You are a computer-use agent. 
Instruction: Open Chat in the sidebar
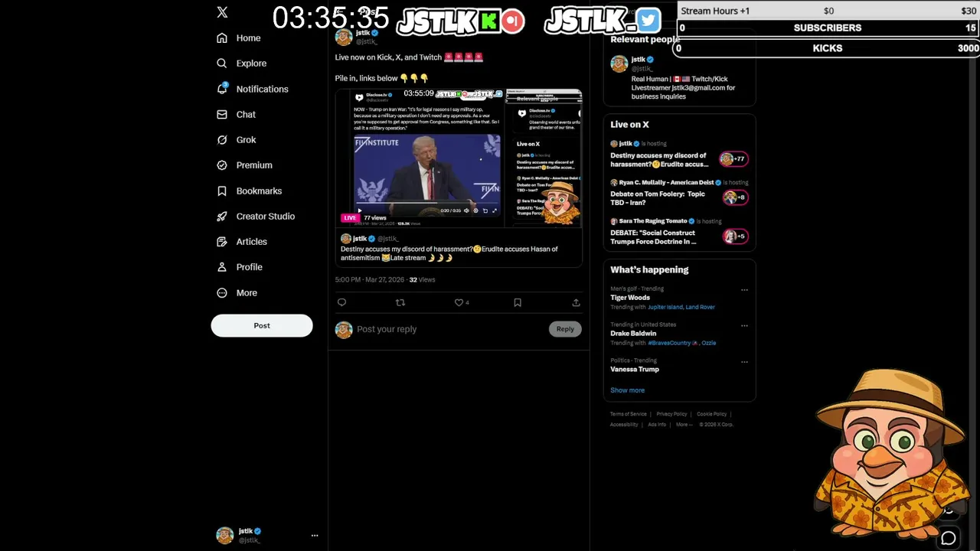pos(237,115)
